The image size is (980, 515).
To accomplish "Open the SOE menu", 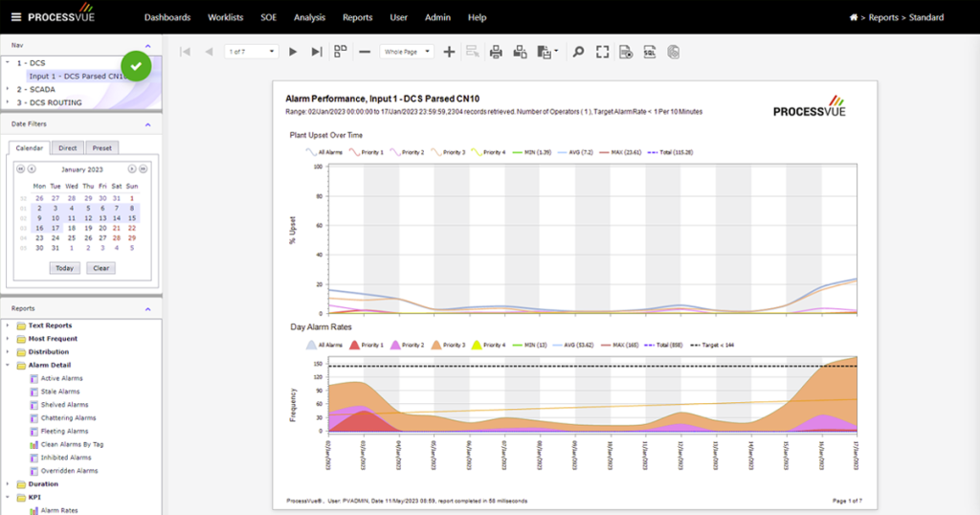I will [269, 17].
